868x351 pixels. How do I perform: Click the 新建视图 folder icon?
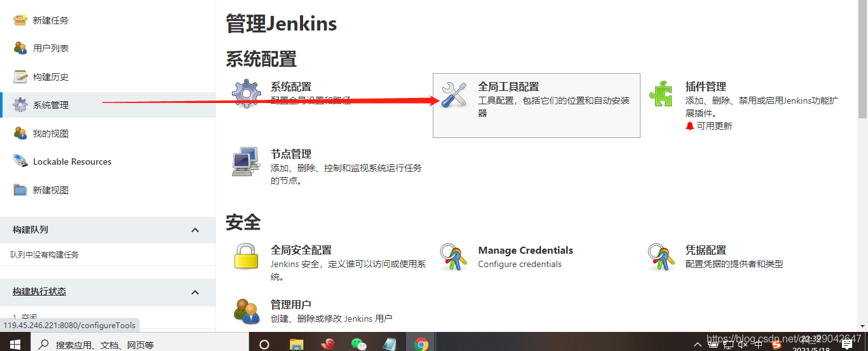click(x=20, y=190)
